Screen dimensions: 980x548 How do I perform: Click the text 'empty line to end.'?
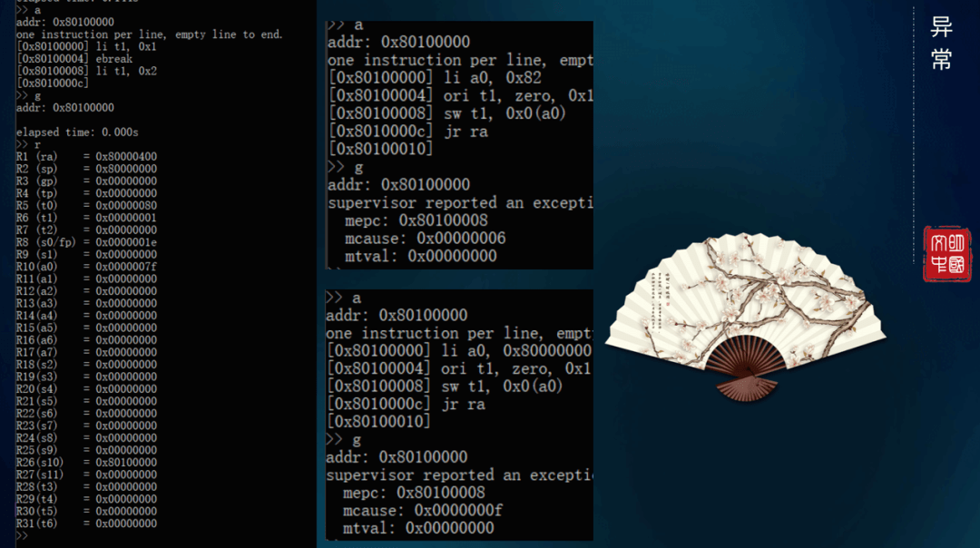point(230,34)
